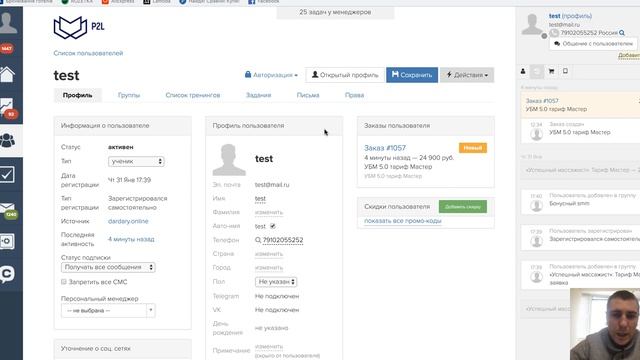Click изменить next to Город

[269, 268]
